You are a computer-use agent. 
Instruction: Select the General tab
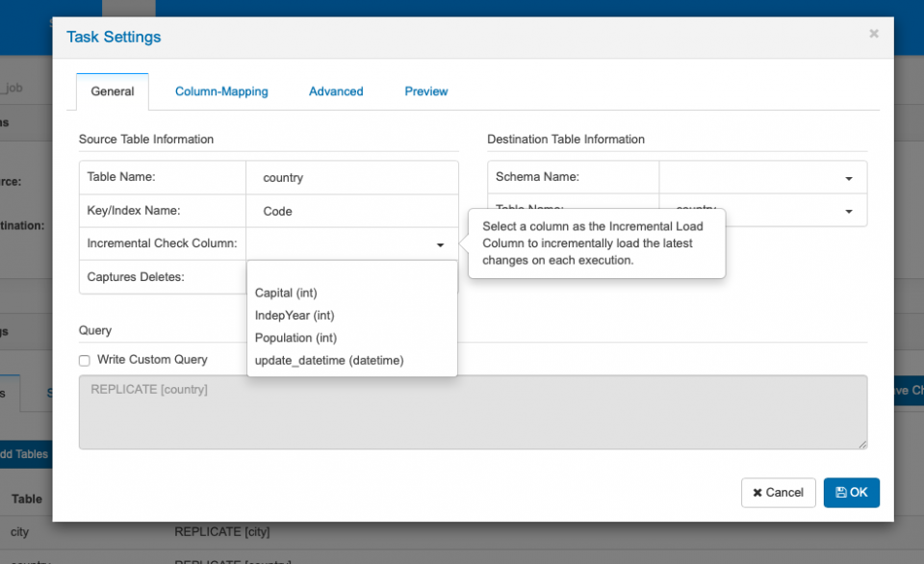[112, 90]
